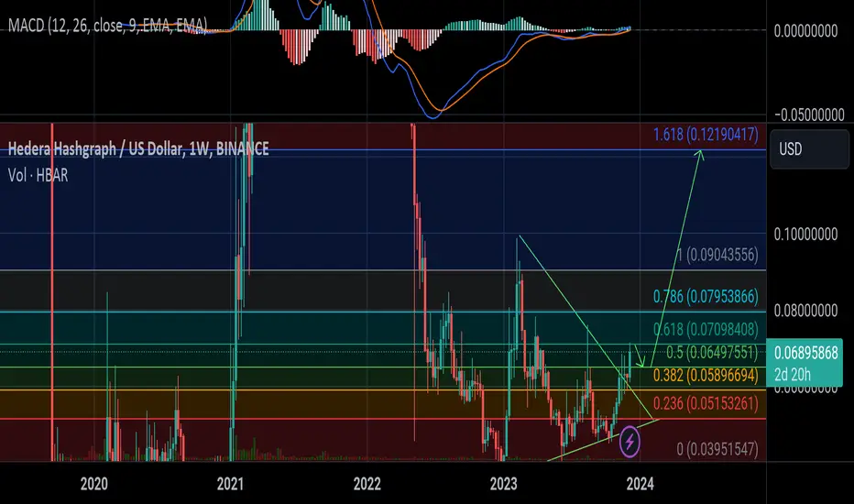Click the 2021 label on time axis
The height and width of the screenshot is (504, 854).
point(230,484)
